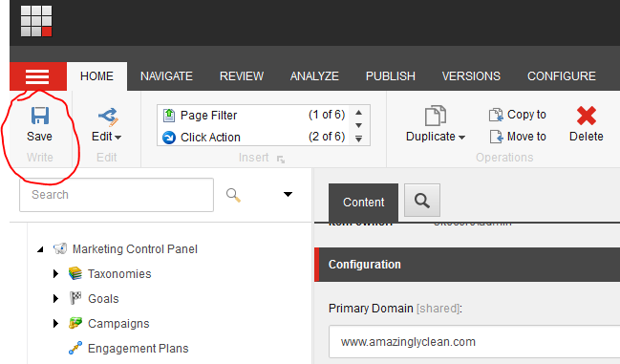620x364 pixels.
Task: Open the search tab with magnifier icon
Action: click(x=422, y=201)
